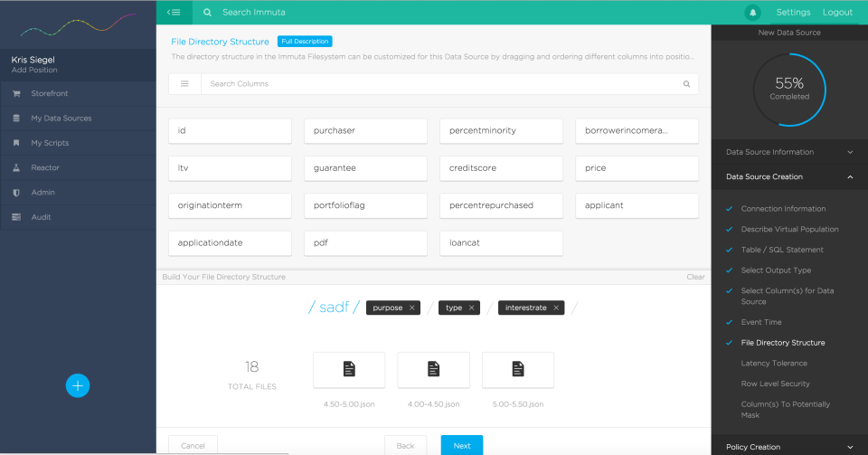Focus the Search Columns input
Screen dimensions: 868x455
pos(440,84)
